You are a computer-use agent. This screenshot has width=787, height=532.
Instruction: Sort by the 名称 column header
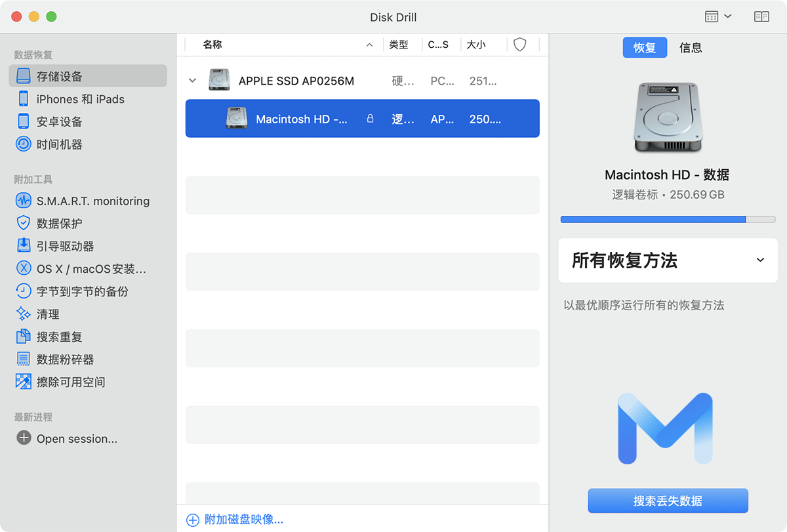click(x=212, y=45)
